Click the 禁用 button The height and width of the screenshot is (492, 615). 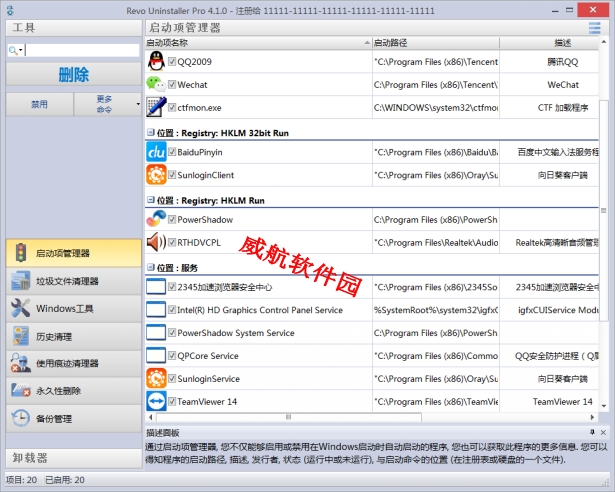pos(39,104)
